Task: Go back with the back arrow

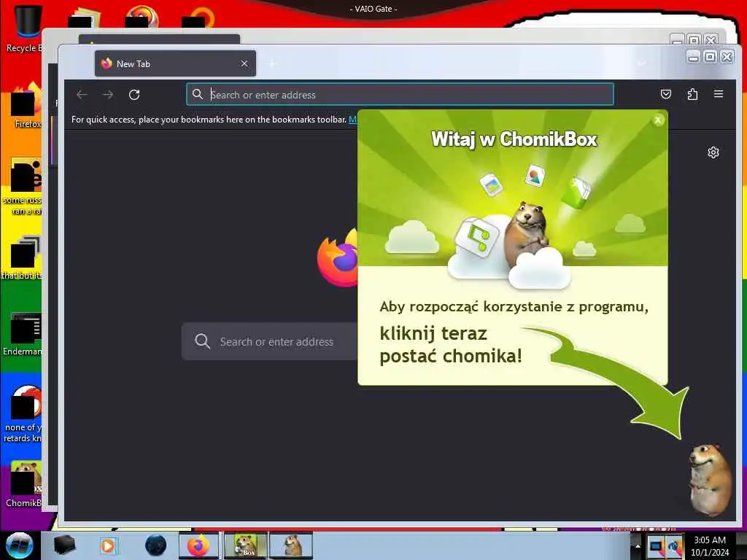Action: click(82, 94)
